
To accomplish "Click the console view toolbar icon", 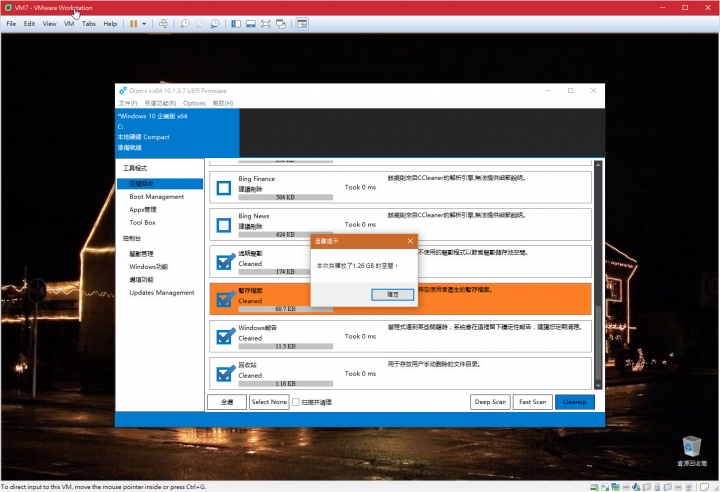I will coord(302,24).
